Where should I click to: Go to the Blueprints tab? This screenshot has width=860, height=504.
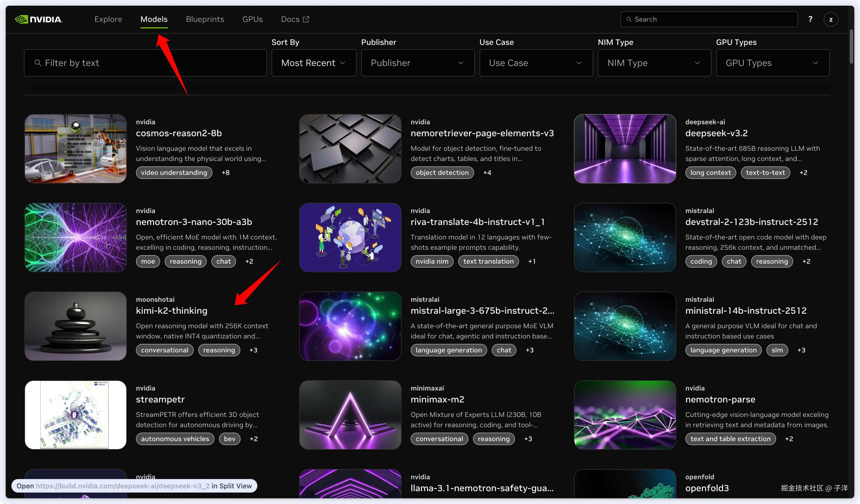pos(205,19)
